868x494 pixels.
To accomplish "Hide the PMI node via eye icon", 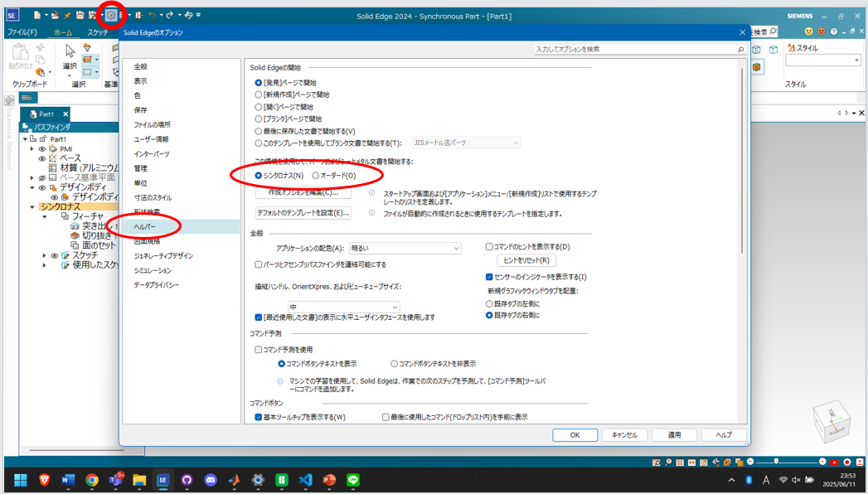I will 42,149.
